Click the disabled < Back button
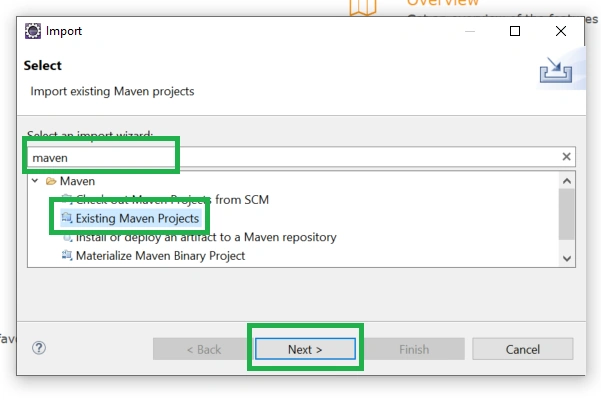Image resolution: width=601 pixels, height=402 pixels. point(204,349)
